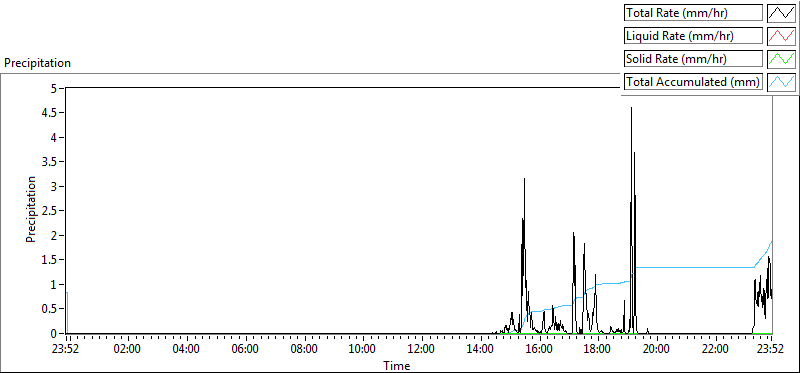Click the starting 23:52 time label at left
Image resolution: width=800 pixels, height=373 pixels.
[x=67, y=350]
